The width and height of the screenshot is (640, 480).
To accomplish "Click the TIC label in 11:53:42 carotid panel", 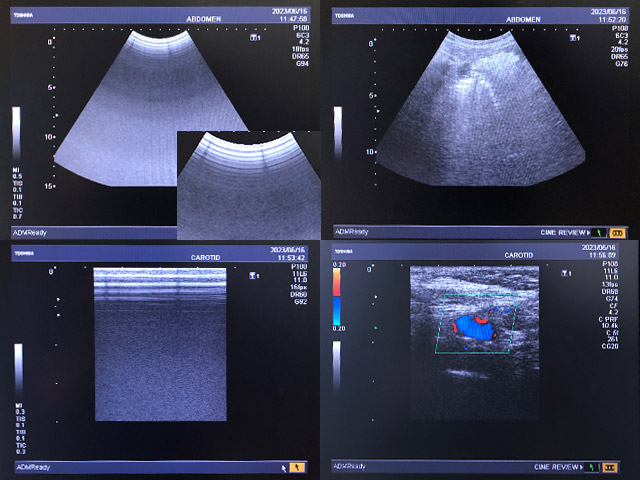I will (x=21, y=445).
